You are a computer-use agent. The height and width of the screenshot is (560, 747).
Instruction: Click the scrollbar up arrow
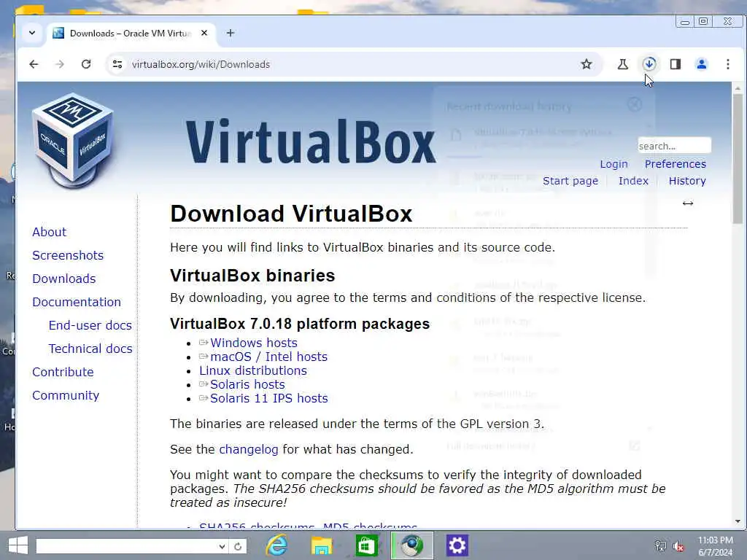[738, 88]
